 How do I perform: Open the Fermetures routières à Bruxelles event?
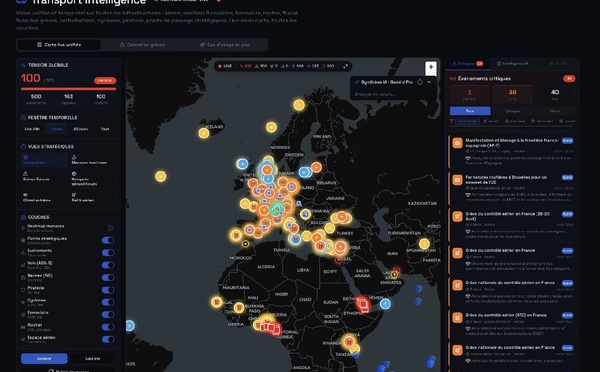coord(512,189)
